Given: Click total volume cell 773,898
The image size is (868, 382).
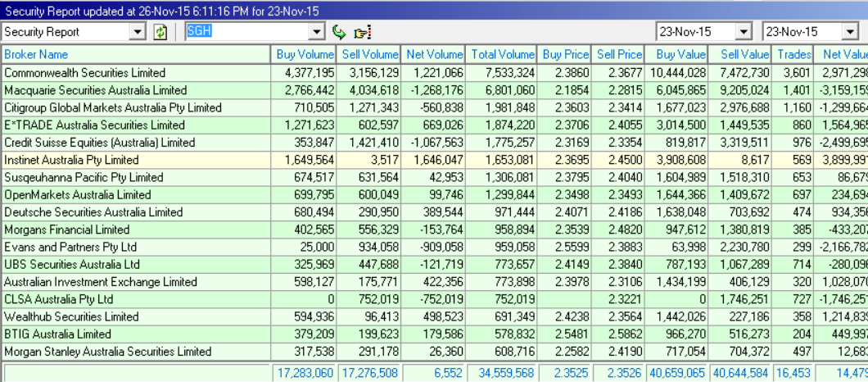Looking at the screenshot, I should [x=501, y=282].
